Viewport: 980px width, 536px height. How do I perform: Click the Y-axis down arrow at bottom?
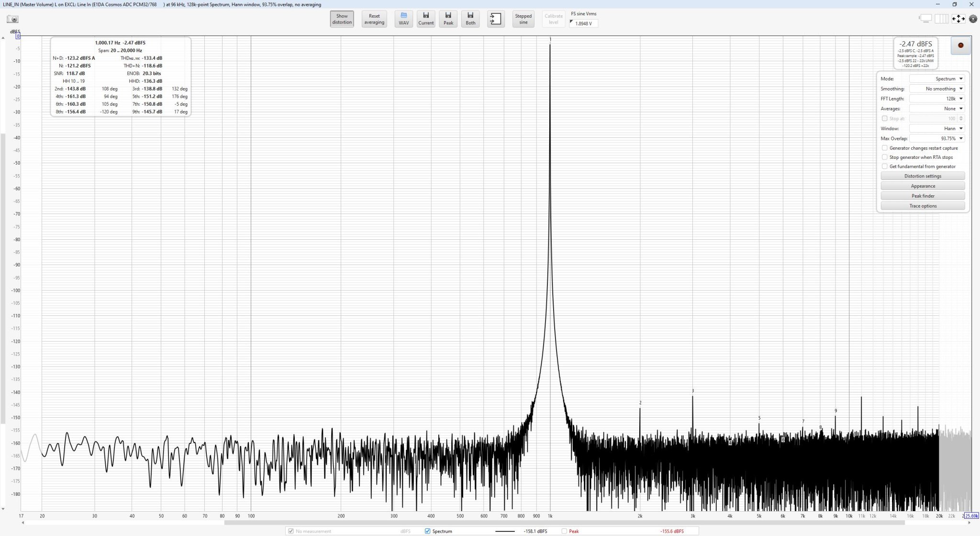click(x=3, y=509)
